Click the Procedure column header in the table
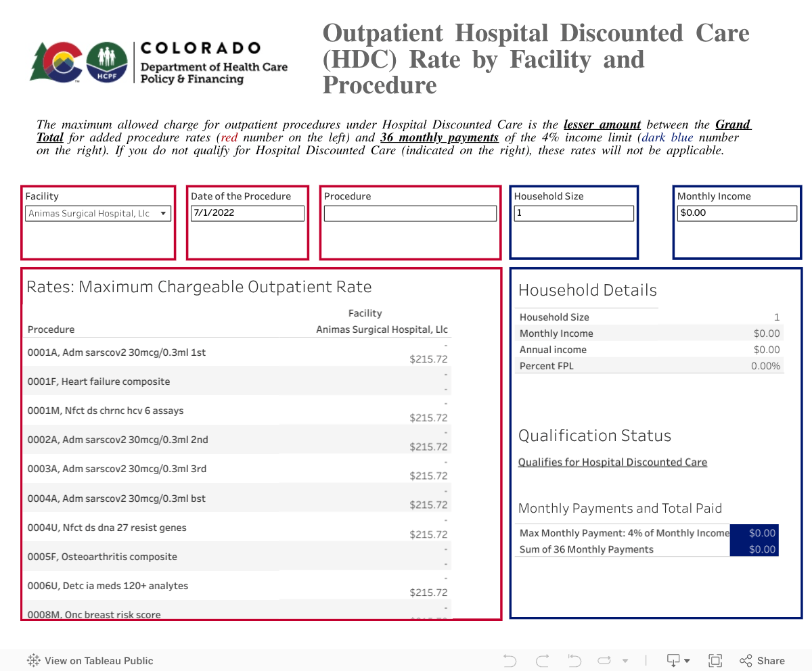This screenshot has height=671, width=812. [51, 329]
